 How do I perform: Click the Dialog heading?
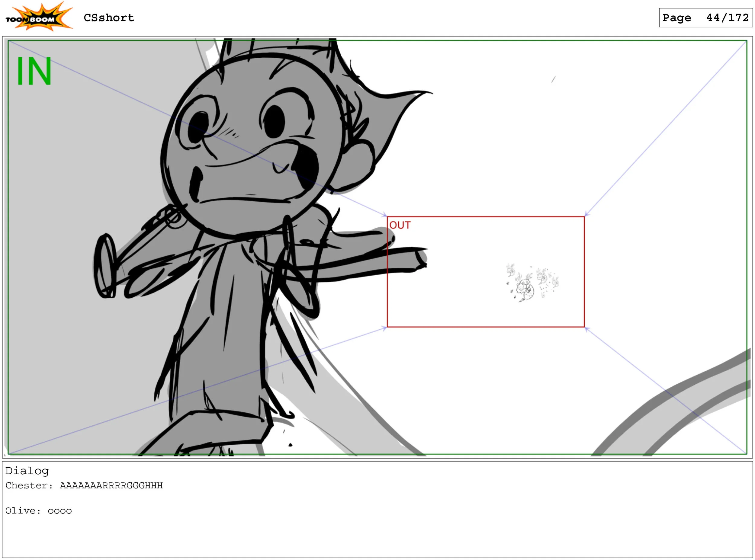point(27,471)
